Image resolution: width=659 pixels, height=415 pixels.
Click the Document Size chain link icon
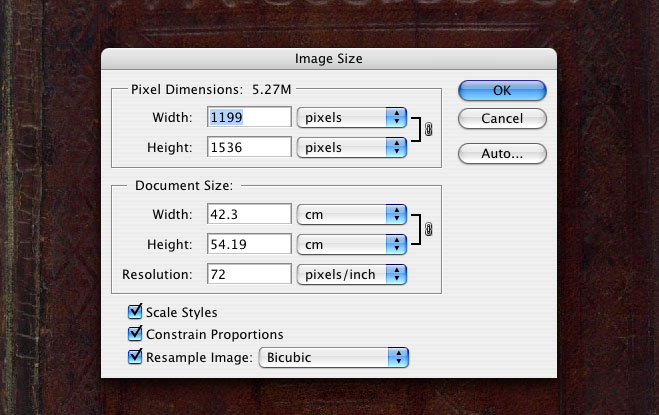pos(428,229)
